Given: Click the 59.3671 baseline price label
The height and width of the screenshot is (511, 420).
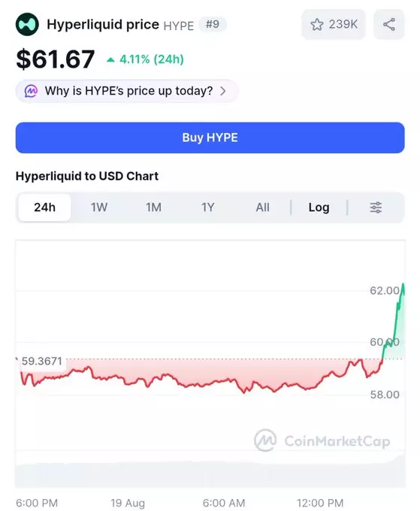Looking at the screenshot, I should tap(42, 361).
